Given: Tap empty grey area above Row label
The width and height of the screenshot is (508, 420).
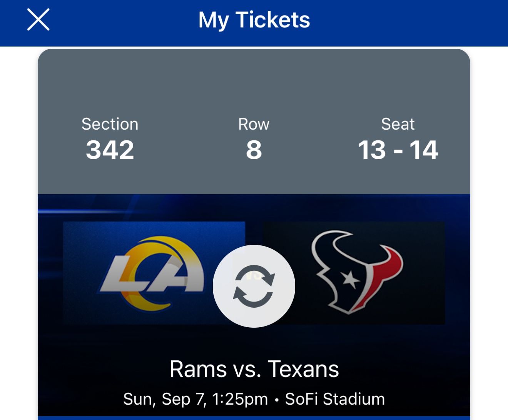Looking at the screenshot, I should [254, 81].
